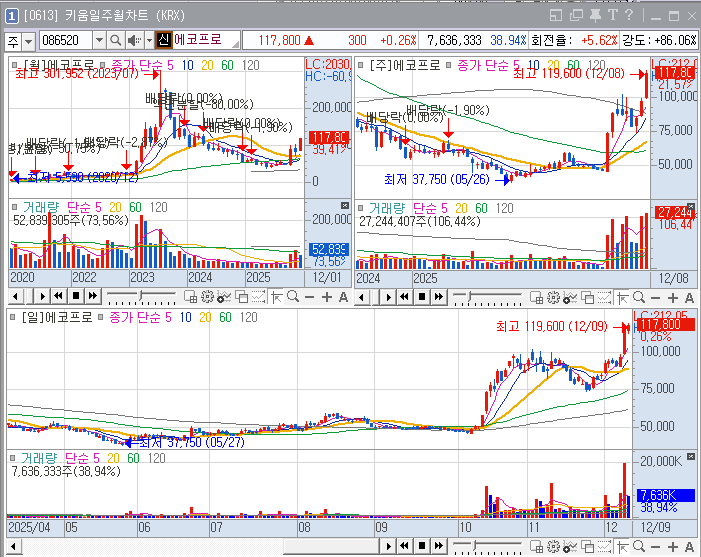Toggle the [월]에코프로 legend square marker
Image resolution: width=701 pixels, height=557 pixels.
click(15, 65)
